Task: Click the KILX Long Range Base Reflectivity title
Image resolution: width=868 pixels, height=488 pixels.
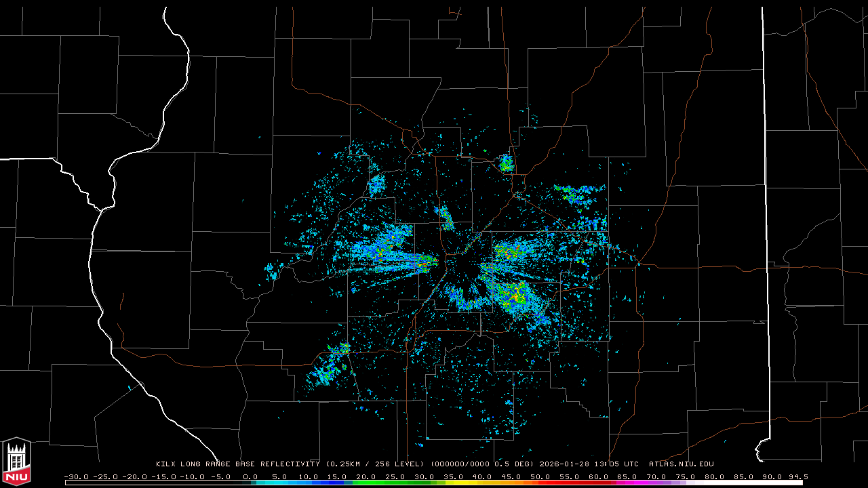Action: click(x=237, y=464)
